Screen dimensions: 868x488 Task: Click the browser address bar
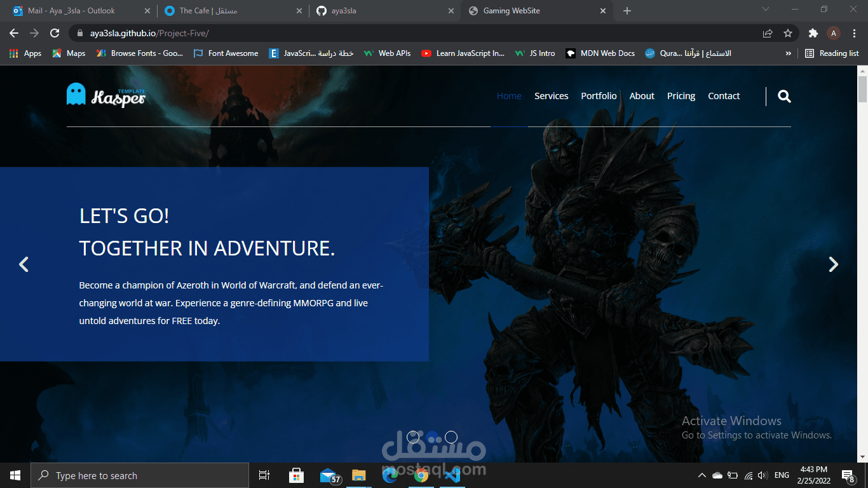pyautogui.click(x=254, y=33)
